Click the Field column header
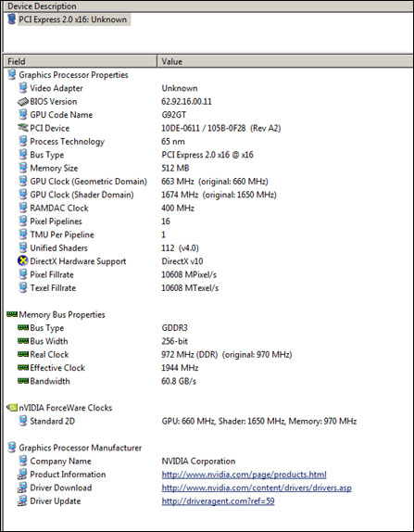Viewport: 414px width, 532px height. pyautogui.click(x=80, y=61)
